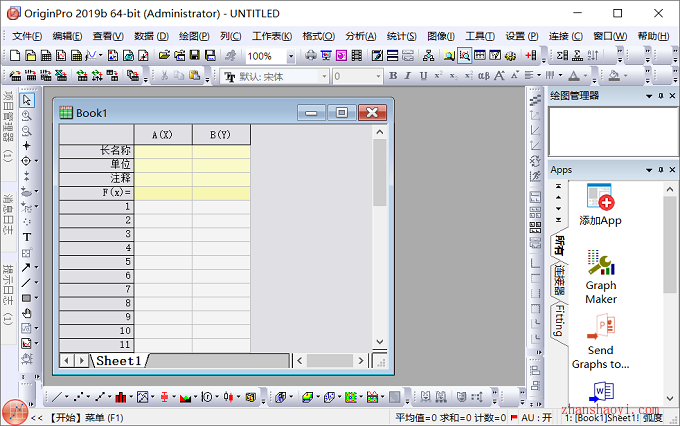Viewport: 680px width, 426px height.
Task: Open the Apps panel options arrow
Action: (649, 170)
